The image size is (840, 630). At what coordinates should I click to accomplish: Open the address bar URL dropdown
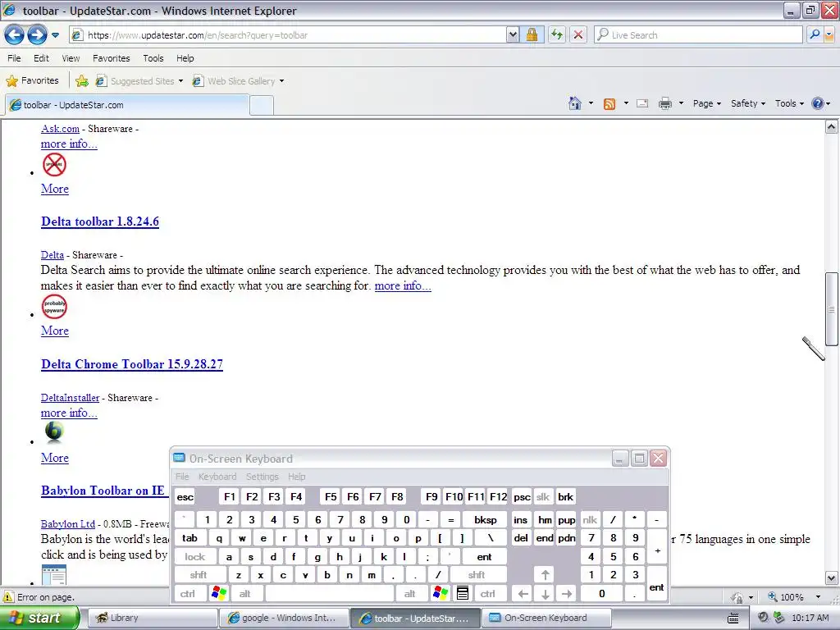(513, 34)
